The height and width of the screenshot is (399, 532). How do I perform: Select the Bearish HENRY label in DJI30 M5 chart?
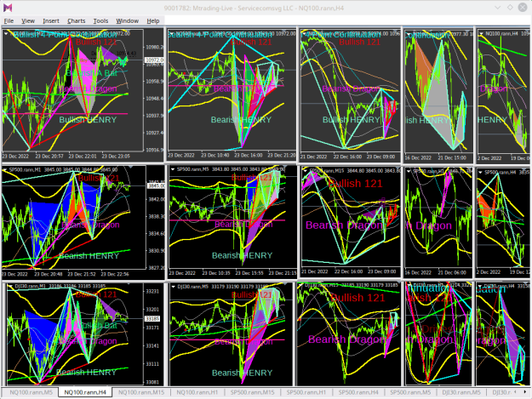[243, 373]
